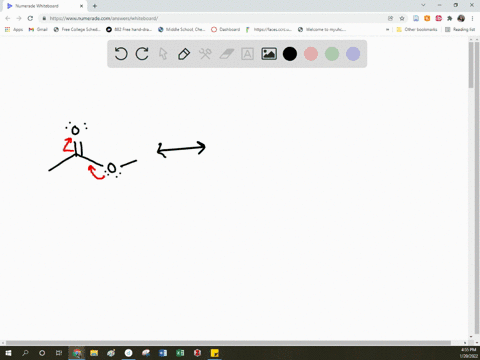
Task: Go back with browser back arrow
Action: coord(8,18)
